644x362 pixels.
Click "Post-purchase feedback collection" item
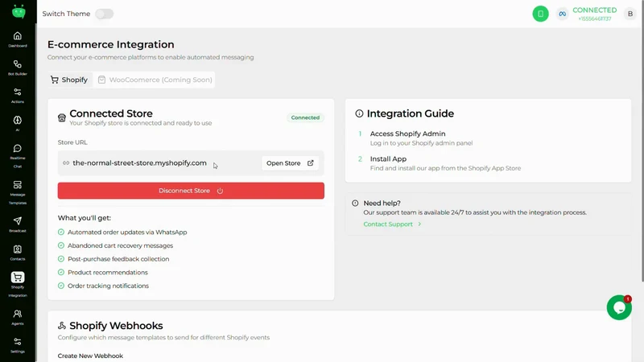pos(118,259)
